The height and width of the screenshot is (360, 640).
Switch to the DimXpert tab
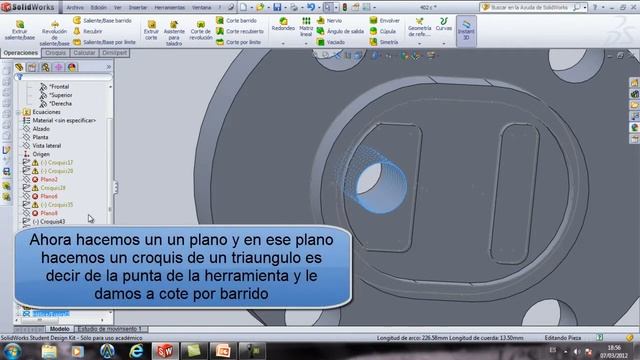coord(114,53)
